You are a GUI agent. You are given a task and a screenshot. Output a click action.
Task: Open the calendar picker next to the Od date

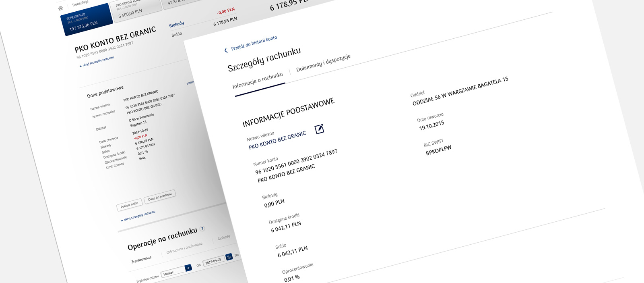(x=229, y=256)
